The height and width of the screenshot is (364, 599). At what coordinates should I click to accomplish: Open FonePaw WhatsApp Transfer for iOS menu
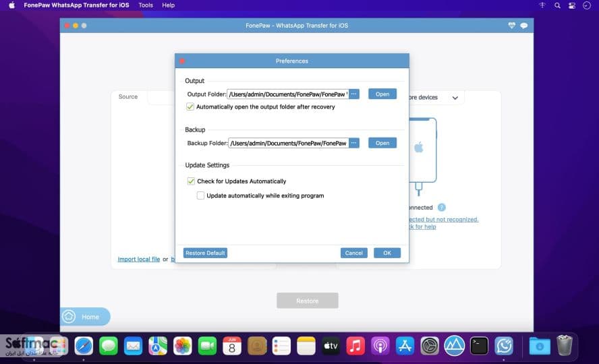(76, 5)
